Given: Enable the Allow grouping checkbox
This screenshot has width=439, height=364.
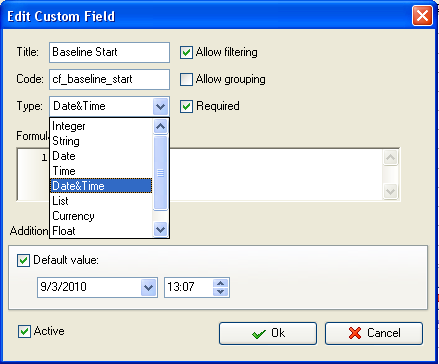Looking at the screenshot, I should click(186, 80).
